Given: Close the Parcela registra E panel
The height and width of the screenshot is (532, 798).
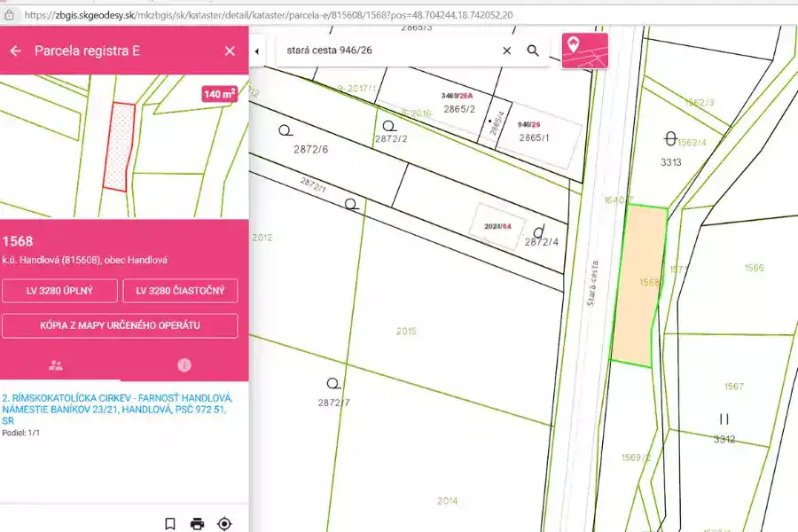Looking at the screenshot, I should click(x=230, y=51).
